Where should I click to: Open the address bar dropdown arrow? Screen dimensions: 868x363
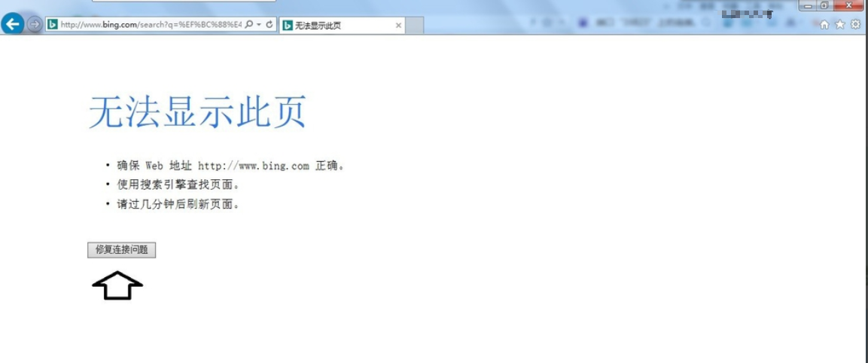[258, 25]
